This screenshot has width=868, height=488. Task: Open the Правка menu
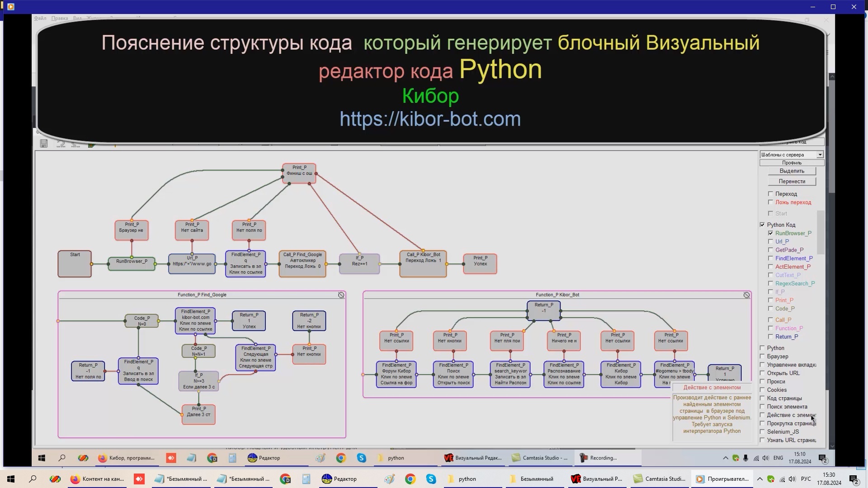[59, 18]
